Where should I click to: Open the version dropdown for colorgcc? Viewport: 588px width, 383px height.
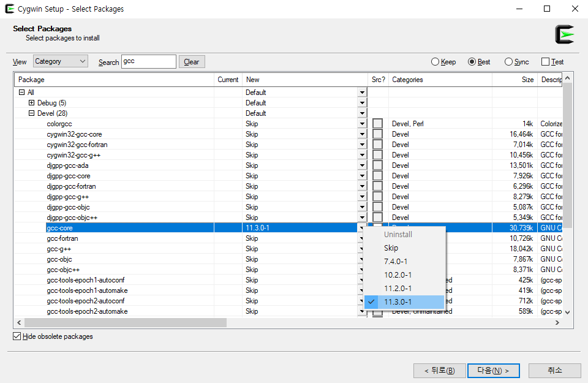[362, 123]
